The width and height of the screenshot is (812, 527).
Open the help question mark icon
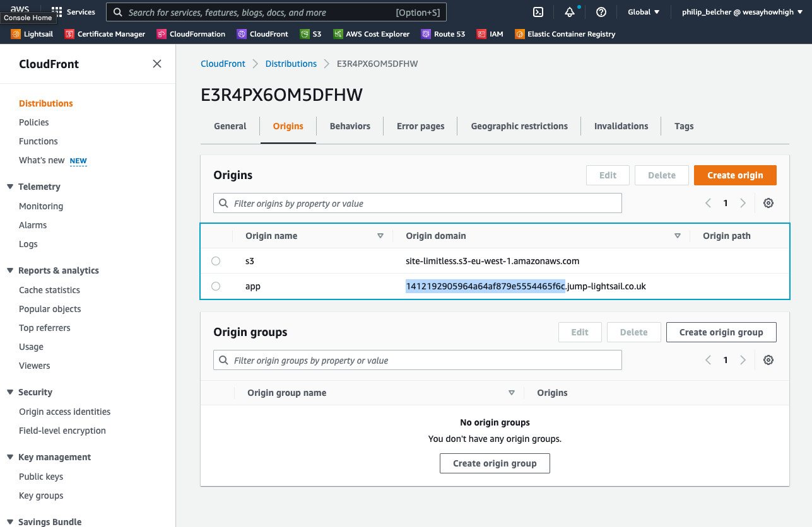click(x=601, y=12)
